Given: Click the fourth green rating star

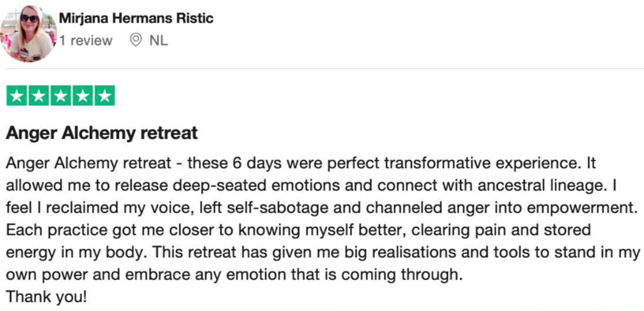Looking at the screenshot, I should coord(82,96).
